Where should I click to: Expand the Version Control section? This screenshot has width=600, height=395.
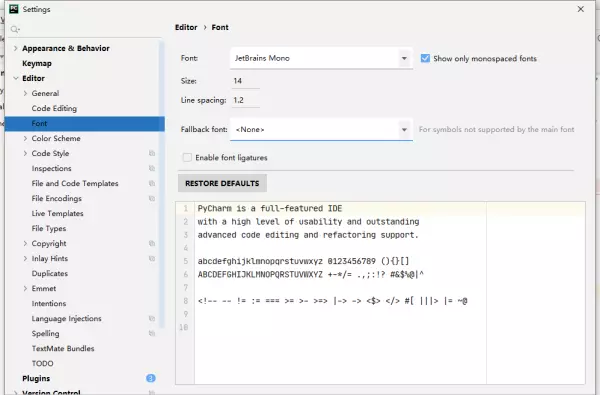click(x=15, y=392)
